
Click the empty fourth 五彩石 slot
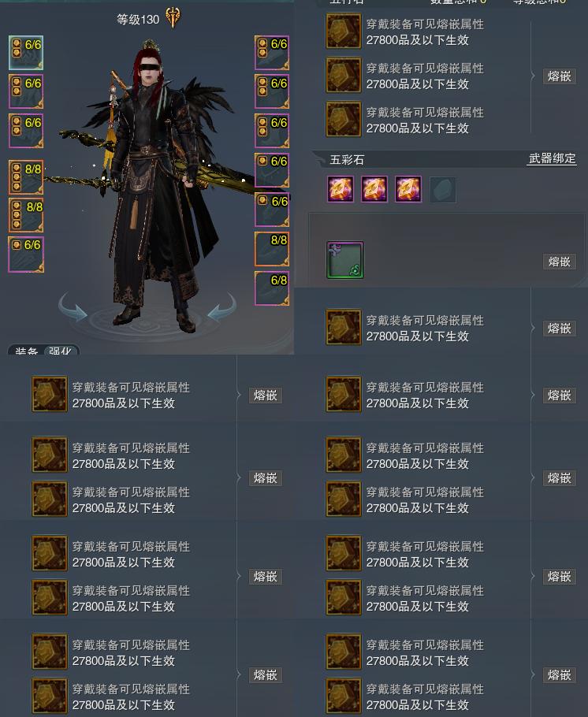coord(442,189)
